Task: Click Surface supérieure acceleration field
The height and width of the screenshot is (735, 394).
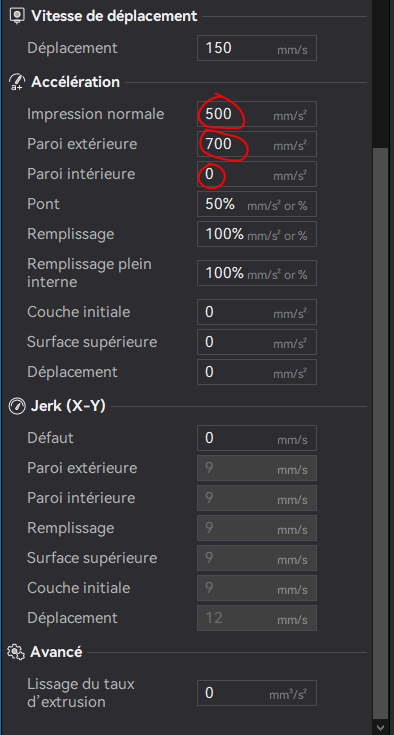Action: click(x=257, y=342)
